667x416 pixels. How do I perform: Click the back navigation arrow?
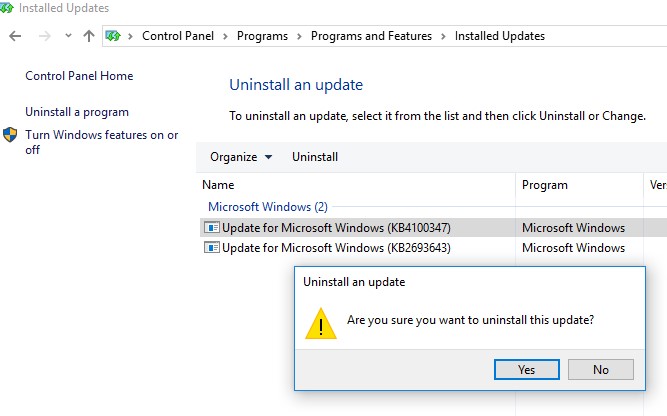(x=15, y=36)
